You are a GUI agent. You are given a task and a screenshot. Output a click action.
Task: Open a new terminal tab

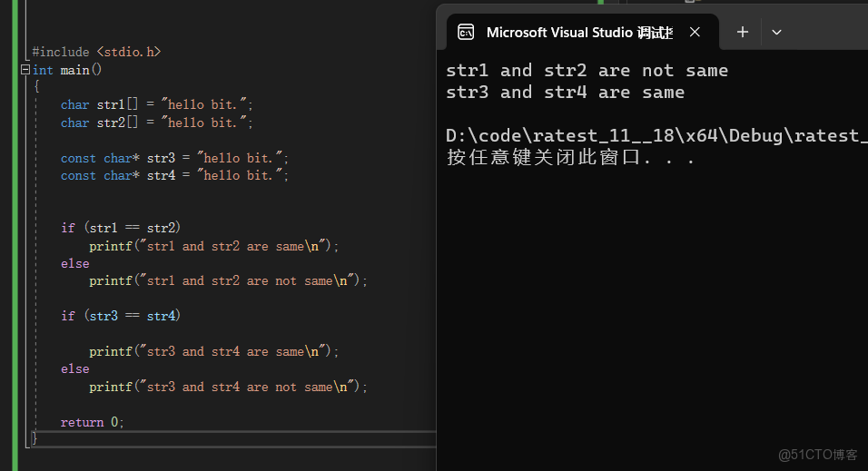point(742,33)
